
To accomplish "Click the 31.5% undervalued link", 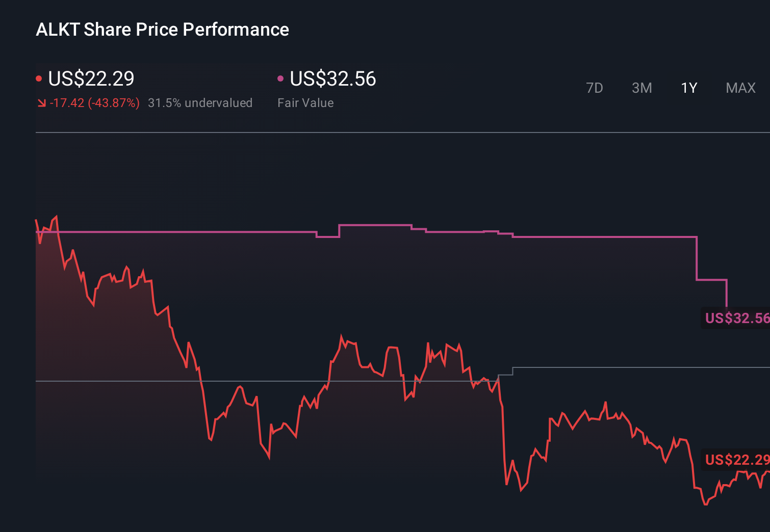I will (x=200, y=103).
